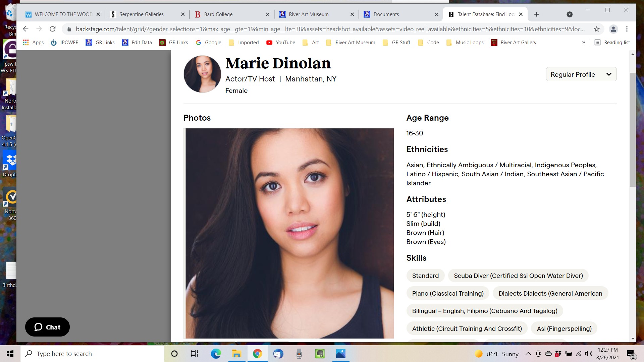This screenshot has height=362, width=644.
Task: Click the Athletic (Circuit Training) skill tag
Action: (467, 329)
